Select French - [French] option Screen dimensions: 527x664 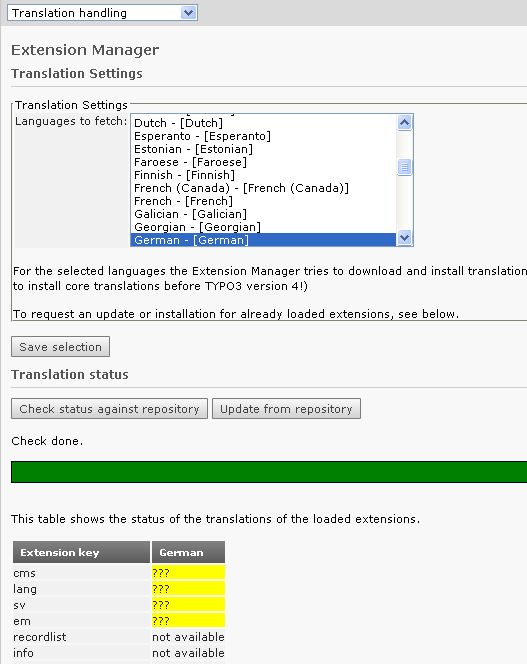[264, 201]
